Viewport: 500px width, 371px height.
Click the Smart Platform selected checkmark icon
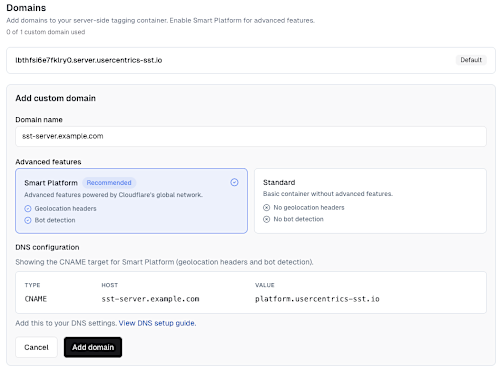point(234,182)
